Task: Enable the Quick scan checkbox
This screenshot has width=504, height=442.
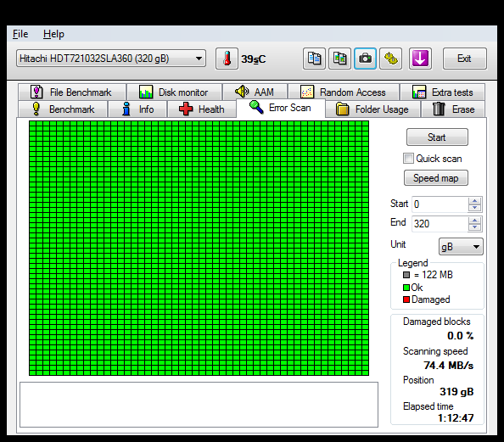Action: coord(408,159)
